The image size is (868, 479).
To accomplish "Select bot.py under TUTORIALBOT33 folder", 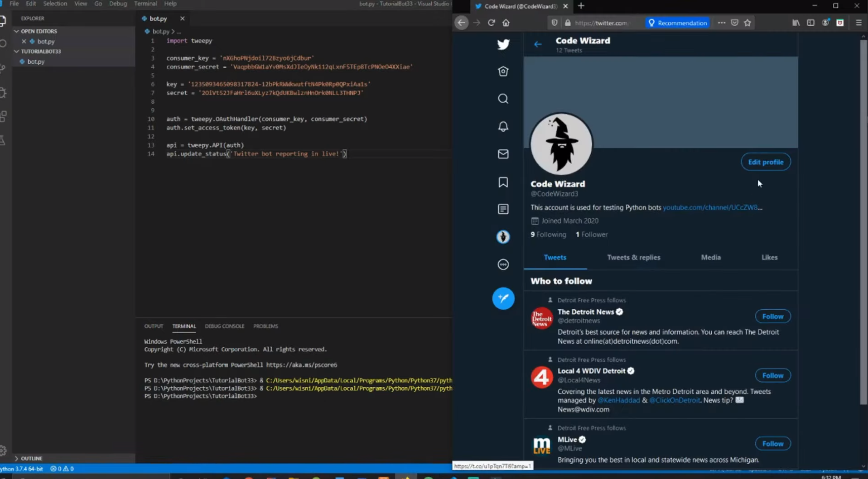I will 36,62.
